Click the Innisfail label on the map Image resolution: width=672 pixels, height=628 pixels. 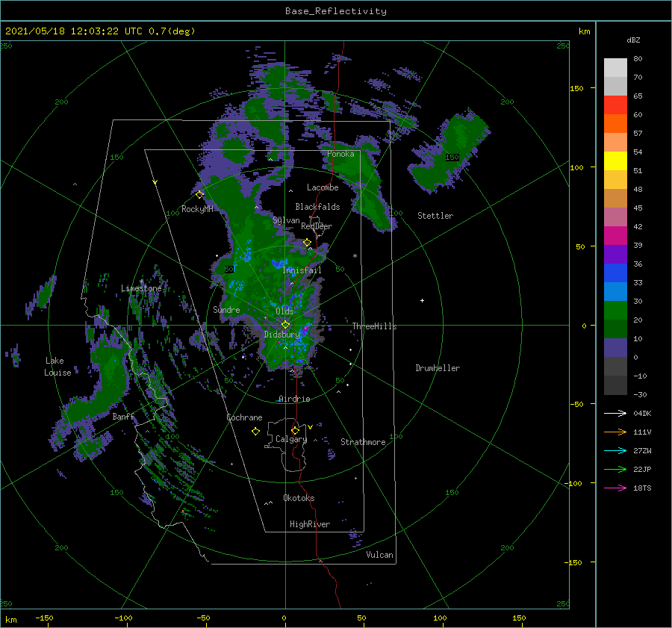302,270
